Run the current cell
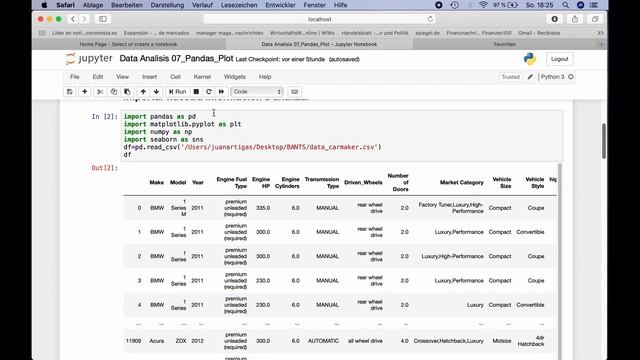The image size is (640, 360). click(x=178, y=92)
